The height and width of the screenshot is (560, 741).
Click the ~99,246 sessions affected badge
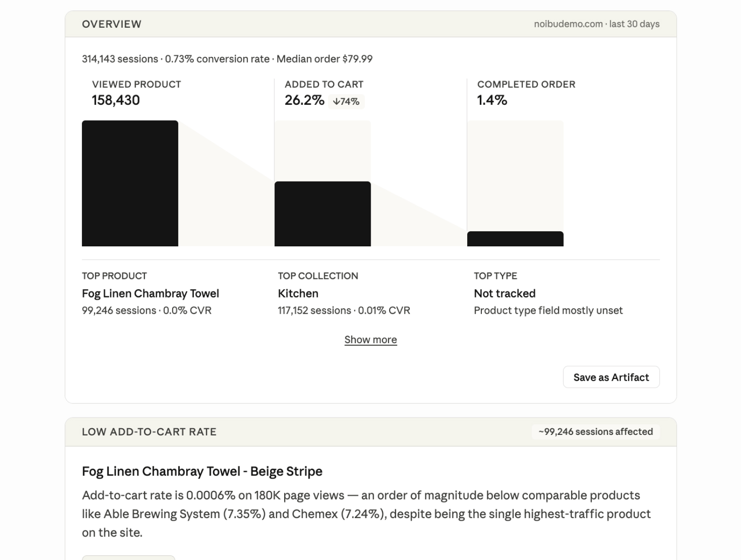596,432
